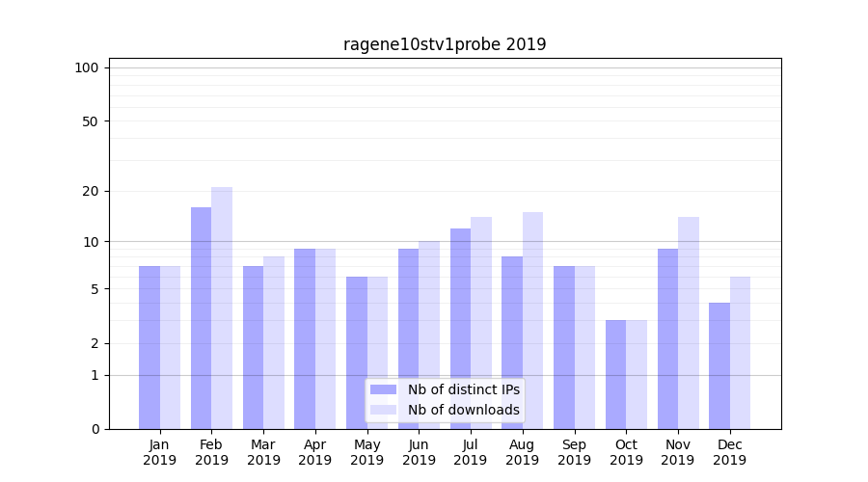The height and width of the screenshot is (482, 868).
Task: Click the Apr 2019 downloads bar
Action: click(x=325, y=337)
